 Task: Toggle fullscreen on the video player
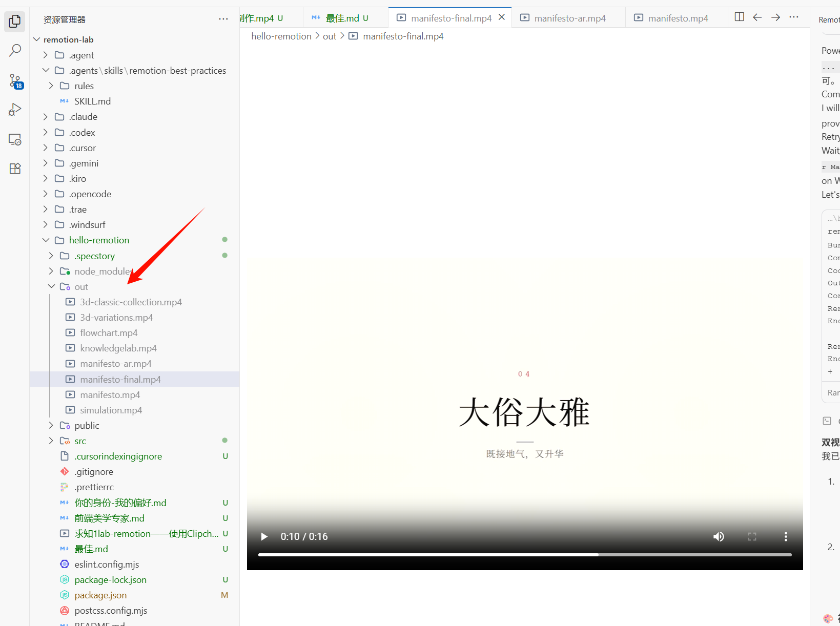pyautogui.click(x=752, y=536)
